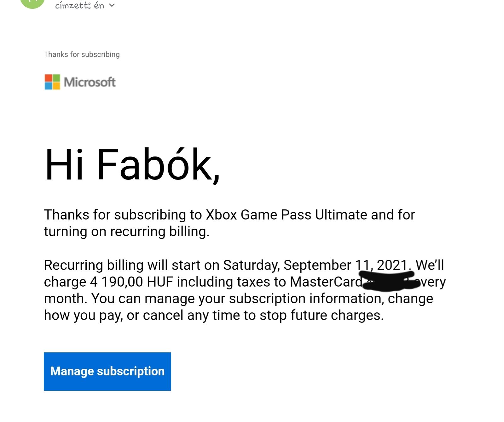Click the Microsoft wordmark text
The height and width of the screenshot is (422, 504).
(x=90, y=82)
